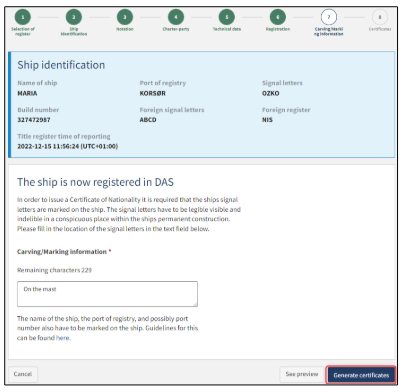
Task: Select foreign signal letters ABCD
Action: click(x=148, y=120)
